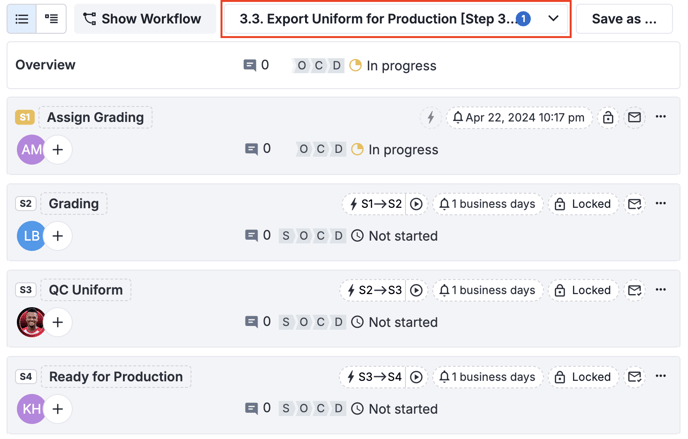
Task: Toggle the lock icon on Assign Grading
Action: 608,118
